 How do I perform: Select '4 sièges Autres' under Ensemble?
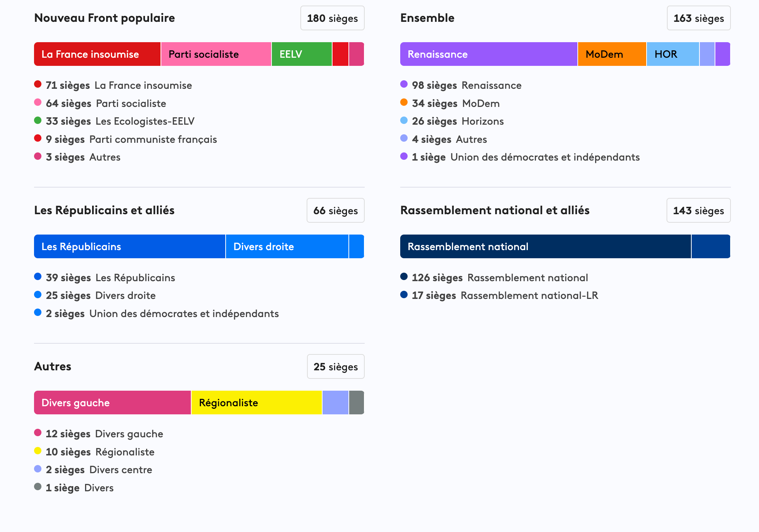[444, 139]
